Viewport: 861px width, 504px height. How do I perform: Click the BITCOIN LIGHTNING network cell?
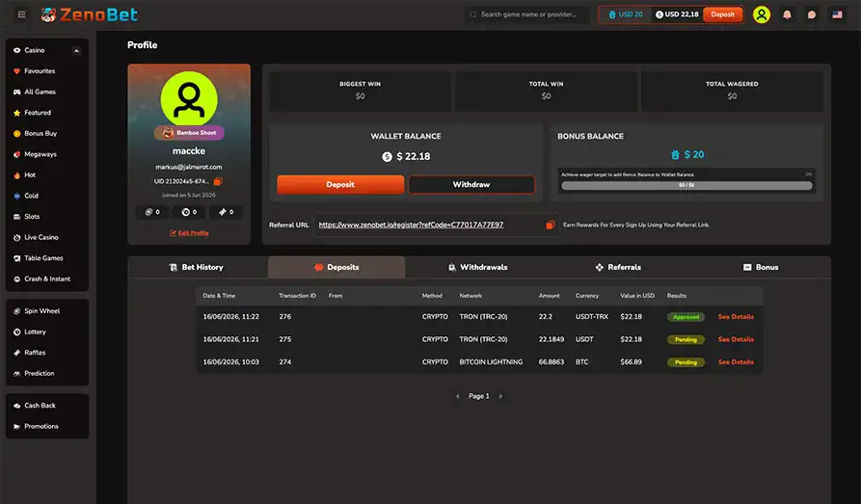(x=491, y=362)
